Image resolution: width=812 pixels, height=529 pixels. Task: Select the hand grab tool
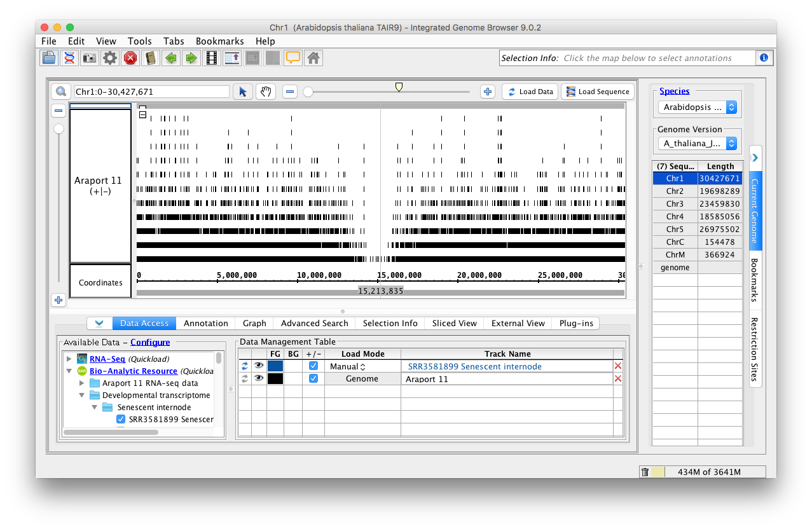pos(265,92)
